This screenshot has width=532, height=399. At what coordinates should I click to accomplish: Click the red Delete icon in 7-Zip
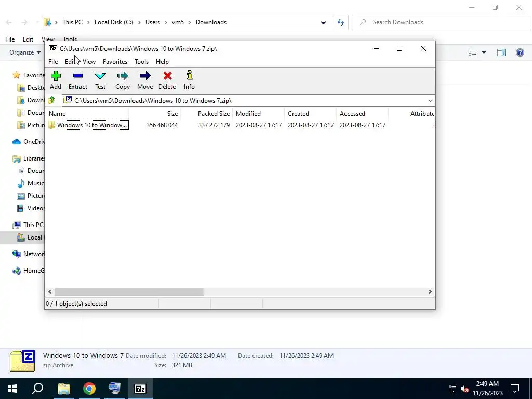(167, 81)
